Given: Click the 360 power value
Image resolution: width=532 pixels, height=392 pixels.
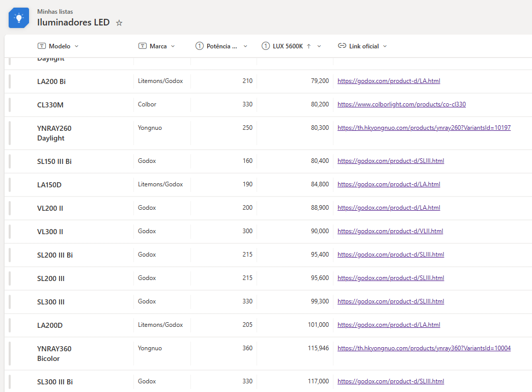Looking at the screenshot, I should pos(247,348).
